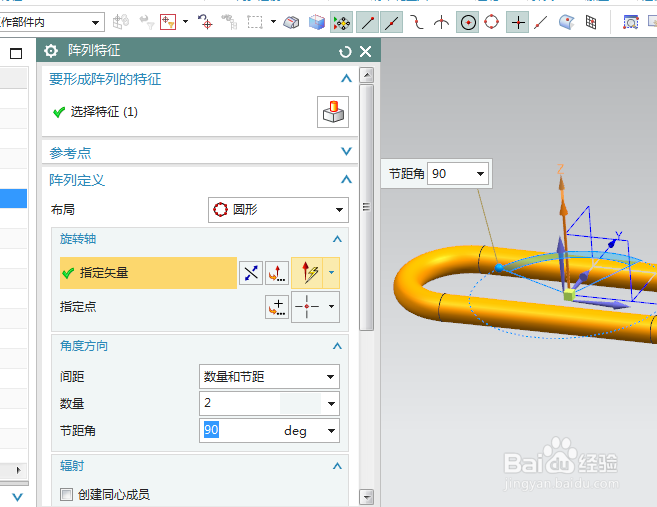Click the reverse direction vector icon
The image size is (657, 507).
pos(251,273)
